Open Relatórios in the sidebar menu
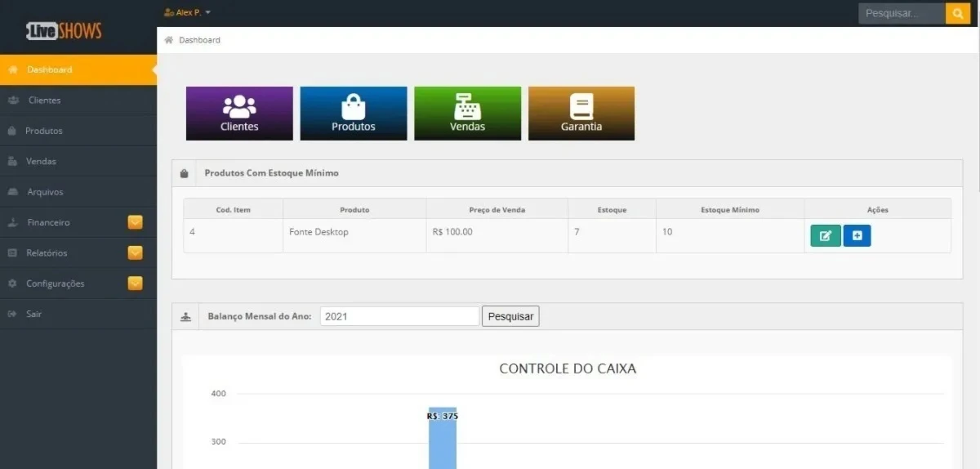The height and width of the screenshot is (469, 980). pyautogui.click(x=78, y=253)
